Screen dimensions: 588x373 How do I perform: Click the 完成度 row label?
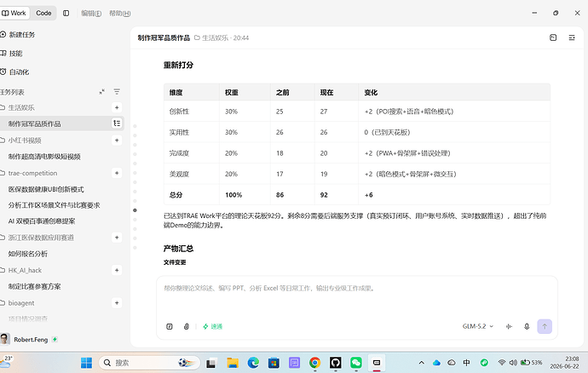[179, 153]
